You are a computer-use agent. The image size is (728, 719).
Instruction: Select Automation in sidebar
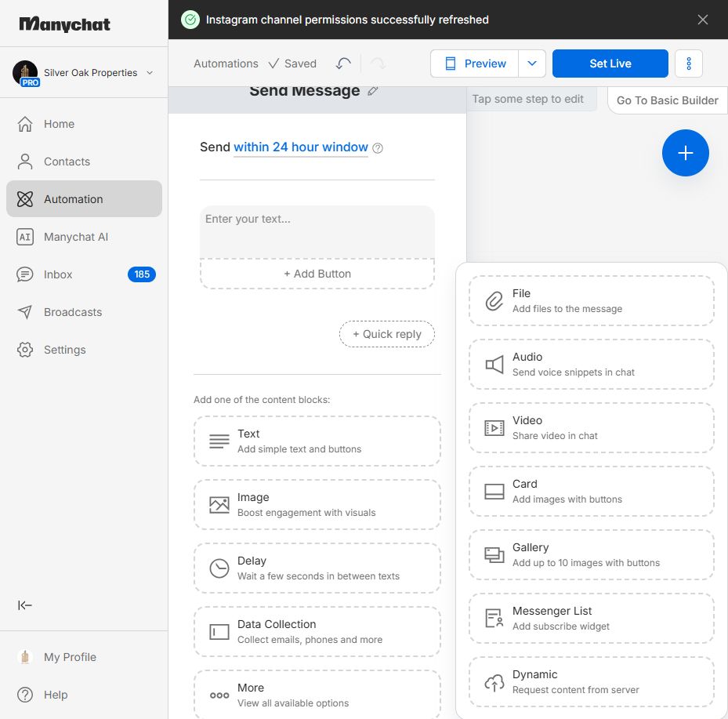[84, 199]
